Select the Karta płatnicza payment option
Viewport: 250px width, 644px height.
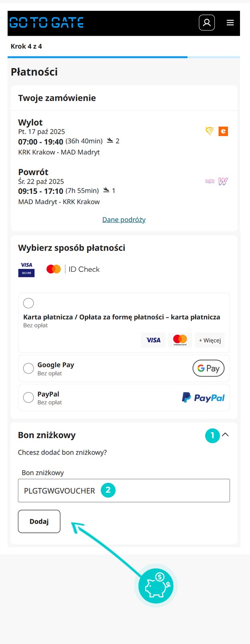[28, 303]
